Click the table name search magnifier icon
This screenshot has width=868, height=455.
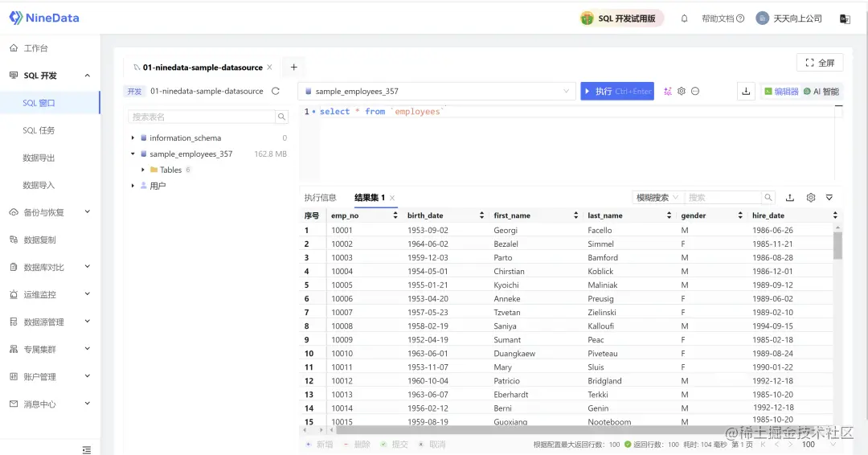pyautogui.click(x=282, y=117)
